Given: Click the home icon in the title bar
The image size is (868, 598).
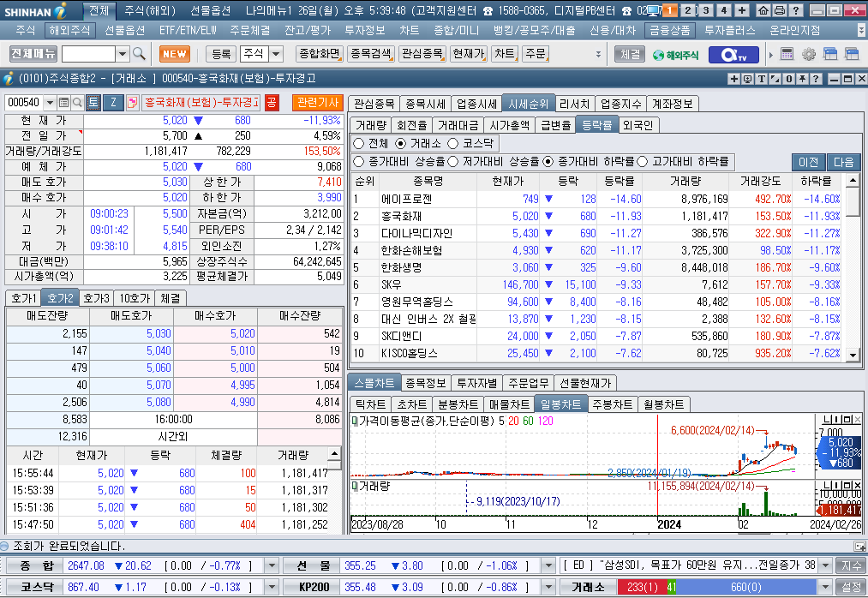Looking at the screenshot, I should coord(763,10).
